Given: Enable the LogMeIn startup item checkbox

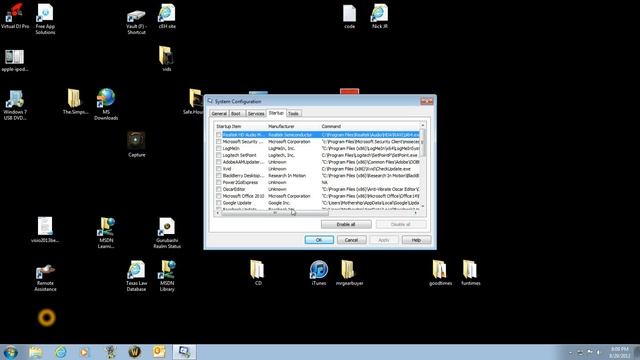Looking at the screenshot, I should [218, 149].
